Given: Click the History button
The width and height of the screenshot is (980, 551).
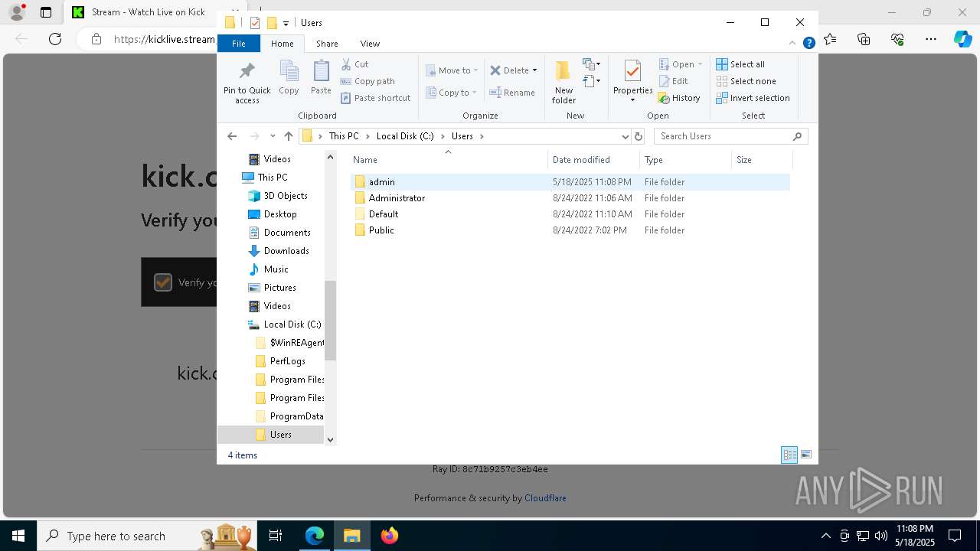Looking at the screenshot, I should click(x=679, y=98).
